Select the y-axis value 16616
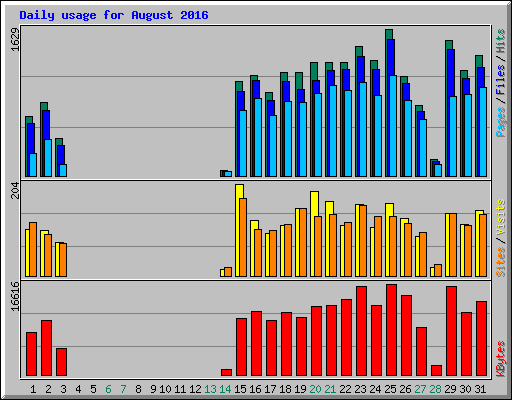 click(15, 296)
